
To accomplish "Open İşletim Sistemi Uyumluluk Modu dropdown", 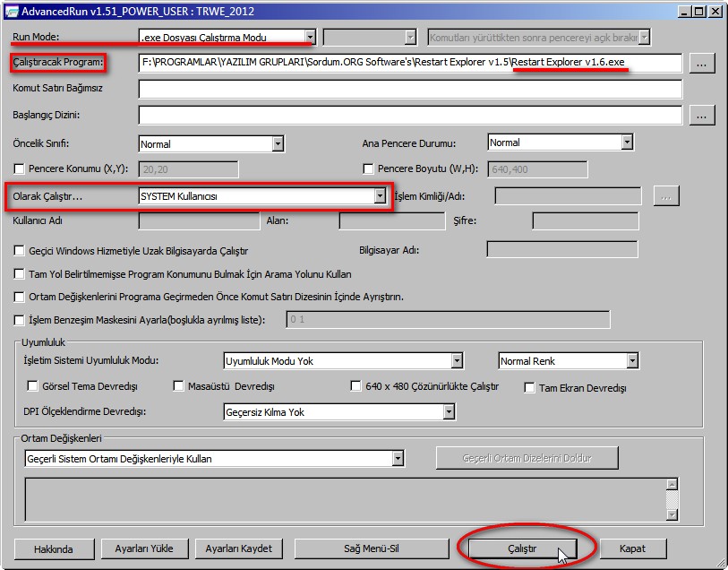I will [x=343, y=361].
